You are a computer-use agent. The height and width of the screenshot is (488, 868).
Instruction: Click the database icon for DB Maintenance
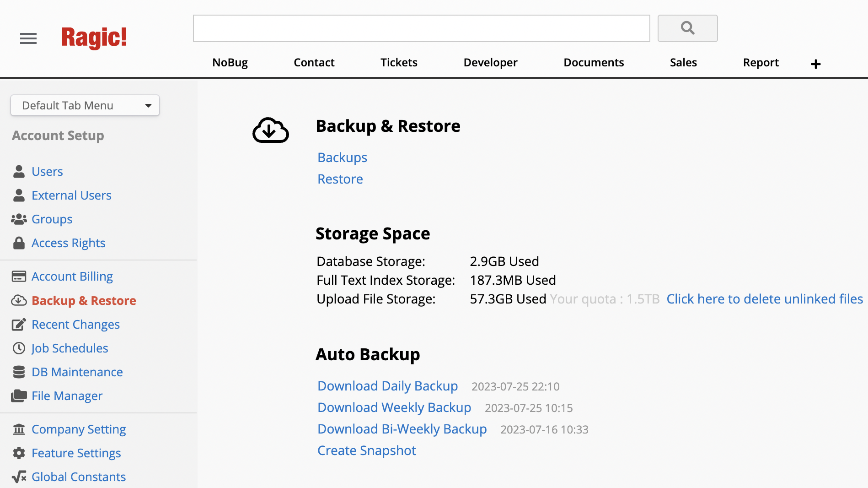click(x=19, y=372)
